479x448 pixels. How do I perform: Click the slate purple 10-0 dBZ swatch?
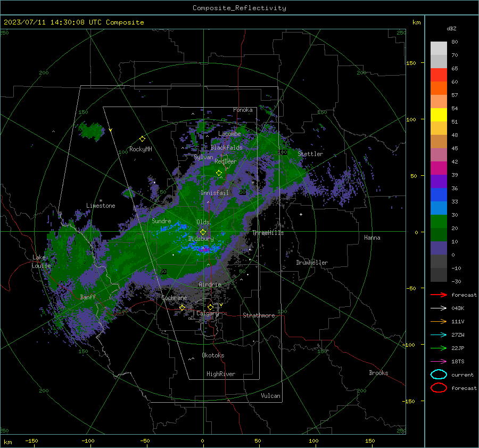point(439,248)
